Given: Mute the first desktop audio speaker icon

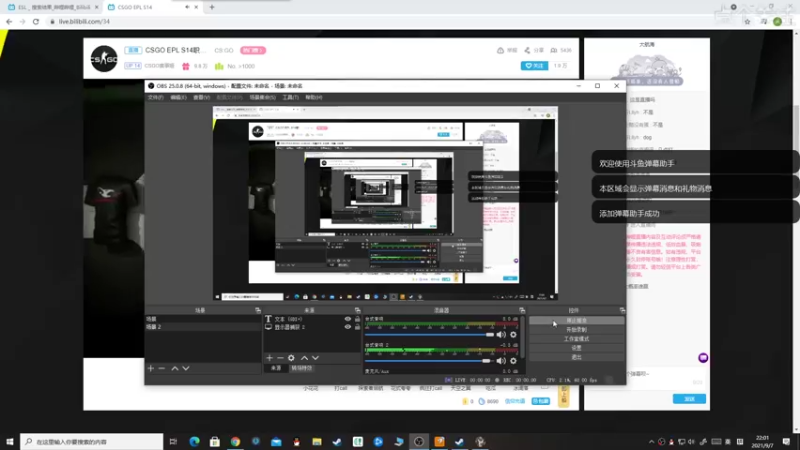Looking at the screenshot, I should [501, 335].
